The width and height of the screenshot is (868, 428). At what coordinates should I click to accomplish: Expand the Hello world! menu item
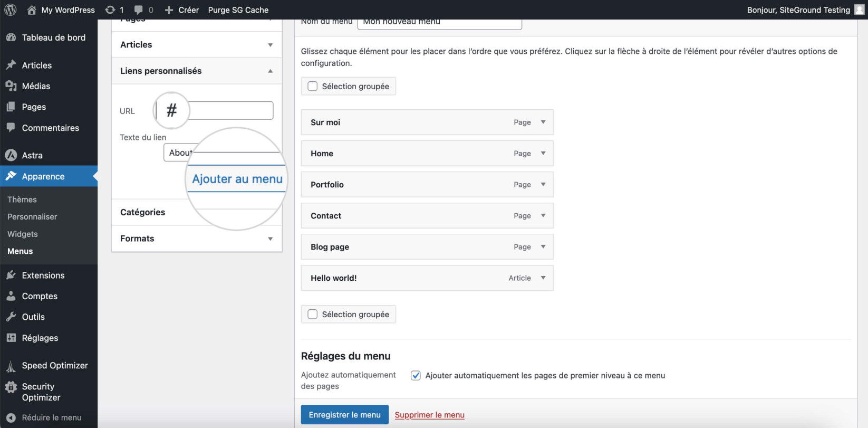(543, 278)
